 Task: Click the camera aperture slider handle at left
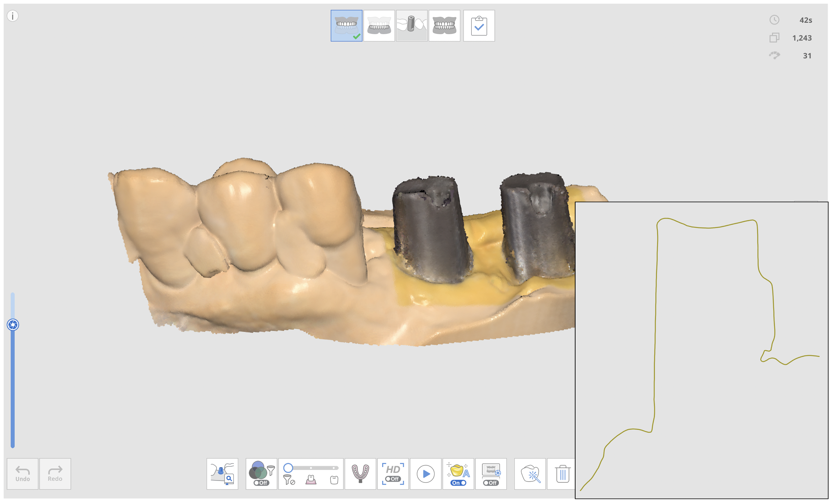click(13, 325)
